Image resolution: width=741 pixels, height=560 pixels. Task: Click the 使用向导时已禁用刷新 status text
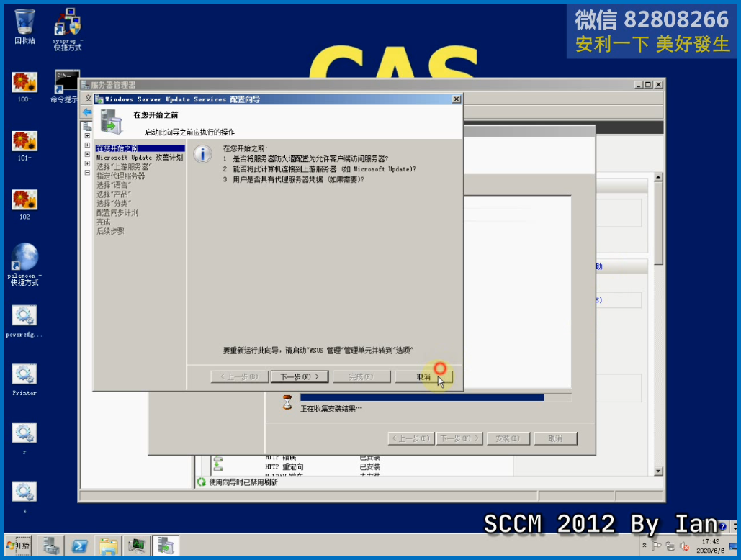(243, 482)
